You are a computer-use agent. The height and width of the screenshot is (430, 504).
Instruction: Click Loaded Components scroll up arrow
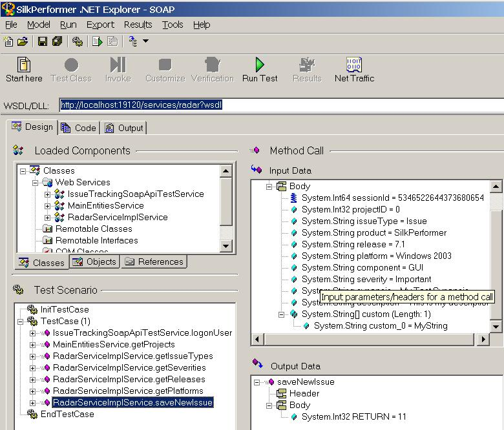click(x=226, y=171)
